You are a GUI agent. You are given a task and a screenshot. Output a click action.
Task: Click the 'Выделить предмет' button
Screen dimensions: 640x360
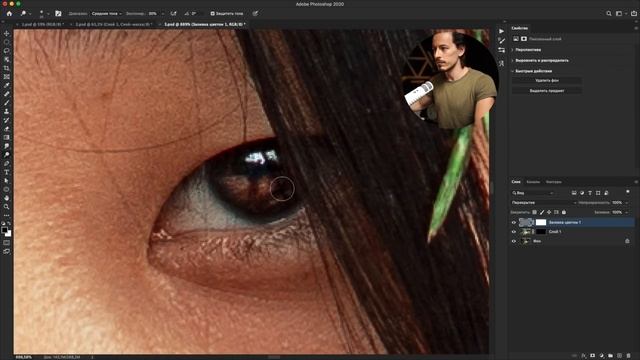coord(547,91)
